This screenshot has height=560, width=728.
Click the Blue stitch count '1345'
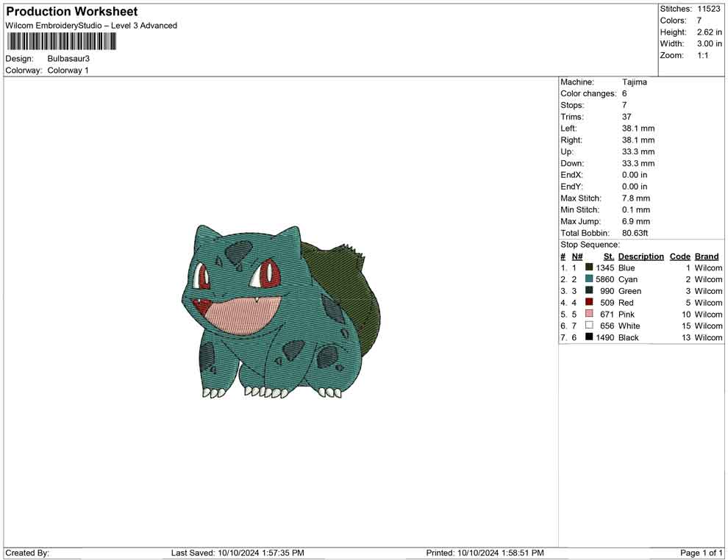pyautogui.click(x=605, y=268)
